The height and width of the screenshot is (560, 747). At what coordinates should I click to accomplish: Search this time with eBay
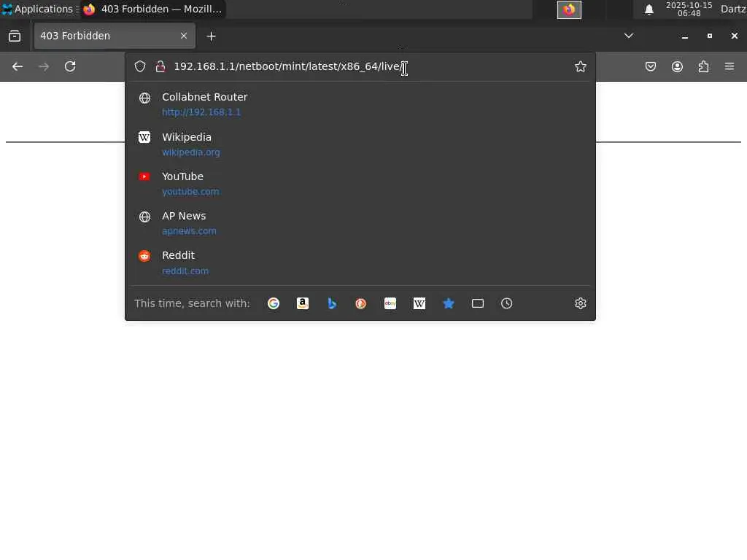pyautogui.click(x=390, y=303)
